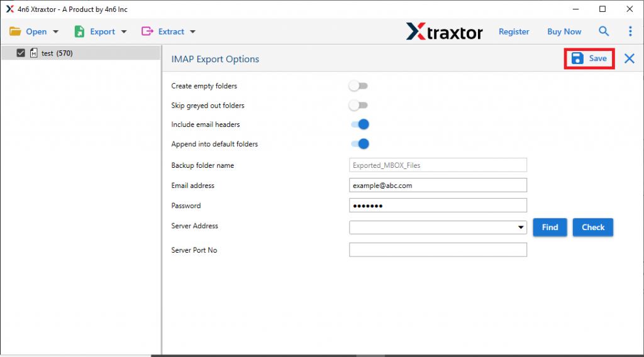Click the Save floppy disk icon
This screenshot has height=357, width=644.
(x=577, y=58)
